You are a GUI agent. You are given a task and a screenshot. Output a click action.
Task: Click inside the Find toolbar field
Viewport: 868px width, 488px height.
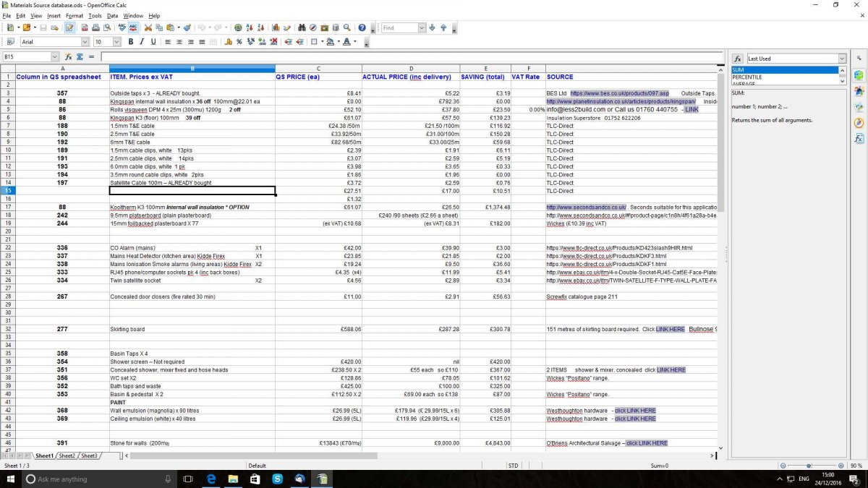tap(400, 27)
